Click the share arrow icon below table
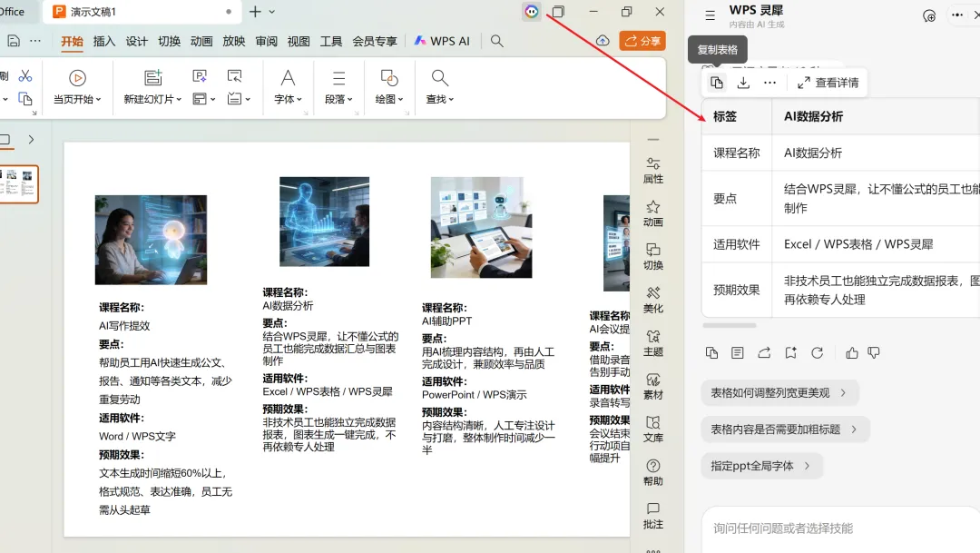The height and width of the screenshot is (553, 980). (764, 353)
